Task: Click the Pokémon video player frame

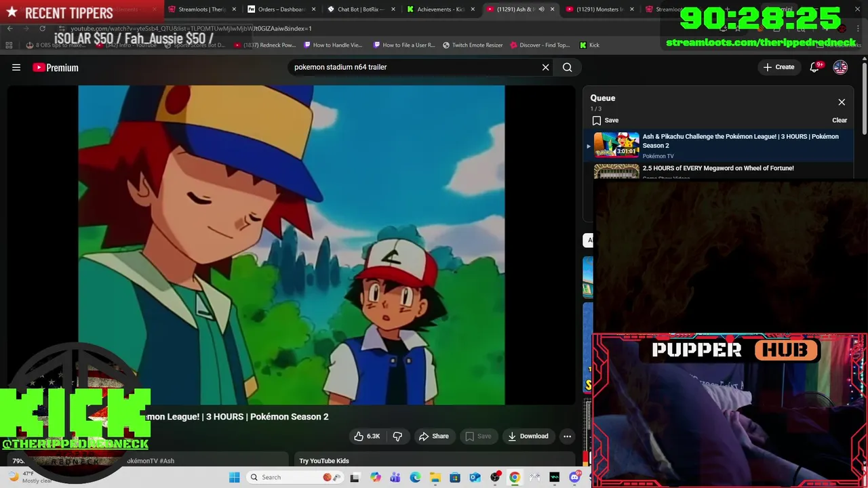Action: tap(292, 245)
